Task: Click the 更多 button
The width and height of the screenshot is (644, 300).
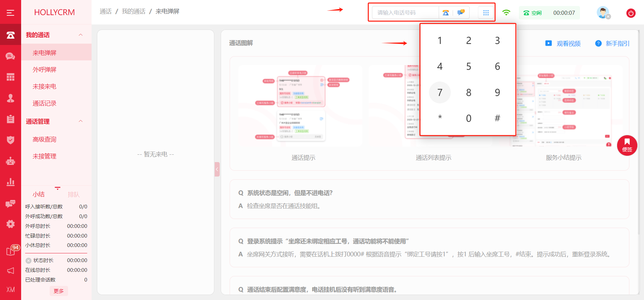Action: [x=59, y=291]
